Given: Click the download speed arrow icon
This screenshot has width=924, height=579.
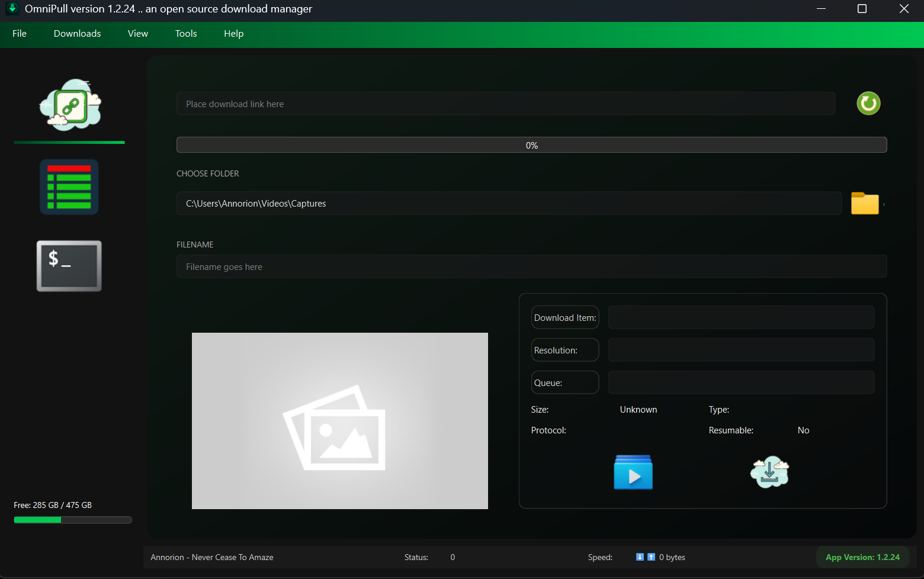Looking at the screenshot, I should tap(640, 557).
